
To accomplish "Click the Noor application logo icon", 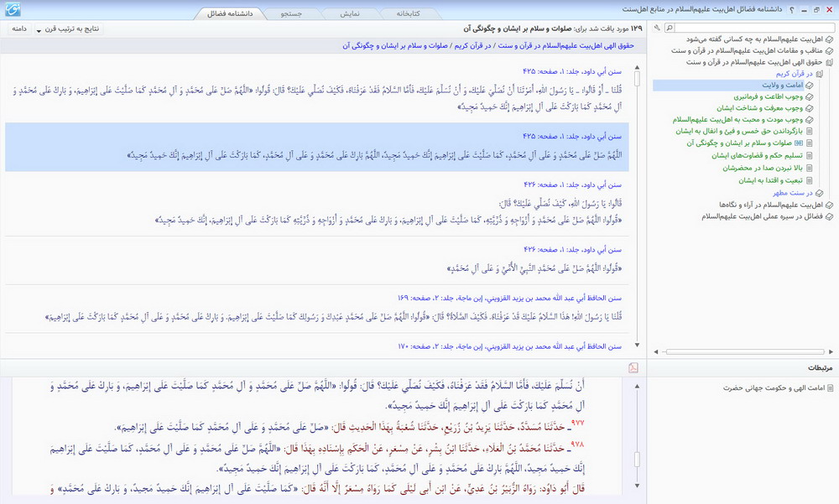I will click(x=13, y=9).
